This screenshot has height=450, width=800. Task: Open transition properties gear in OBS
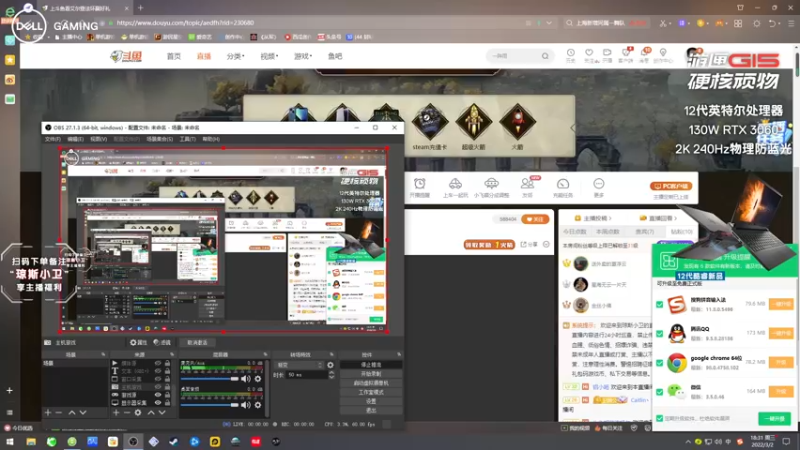330,365
